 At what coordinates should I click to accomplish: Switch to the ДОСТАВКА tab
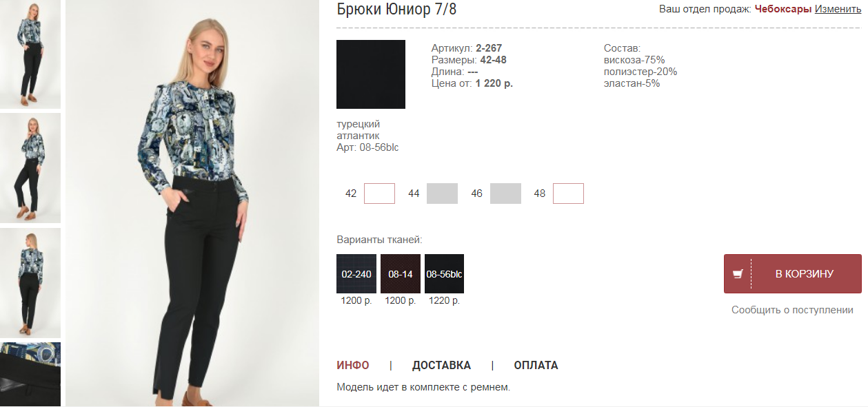tap(441, 365)
